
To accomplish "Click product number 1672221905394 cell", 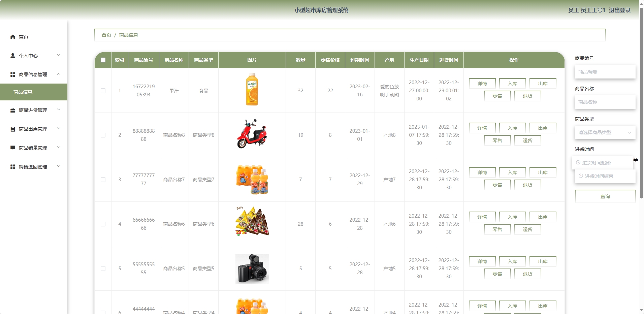I will pyautogui.click(x=143, y=91).
